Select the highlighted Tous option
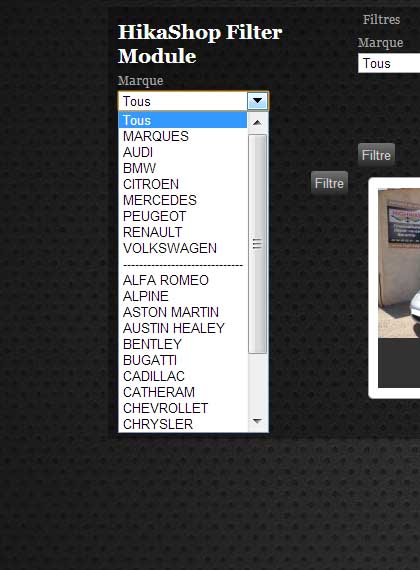 tap(183, 120)
